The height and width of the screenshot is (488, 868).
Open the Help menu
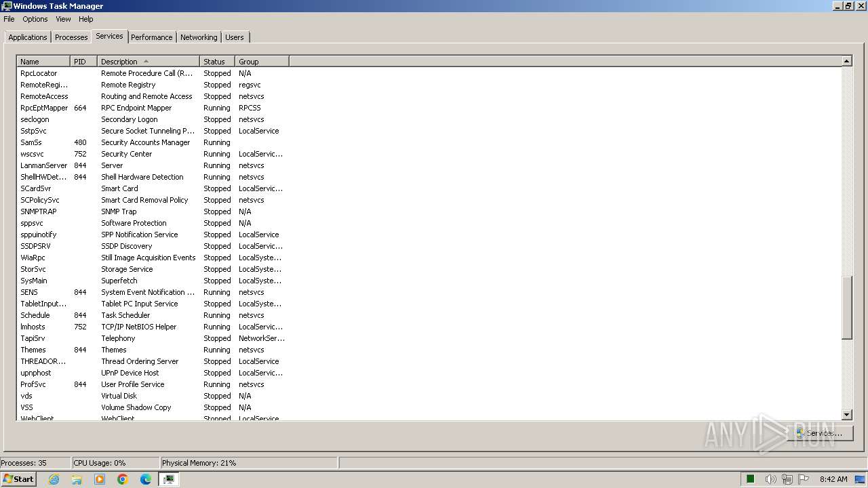click(86, 19)
